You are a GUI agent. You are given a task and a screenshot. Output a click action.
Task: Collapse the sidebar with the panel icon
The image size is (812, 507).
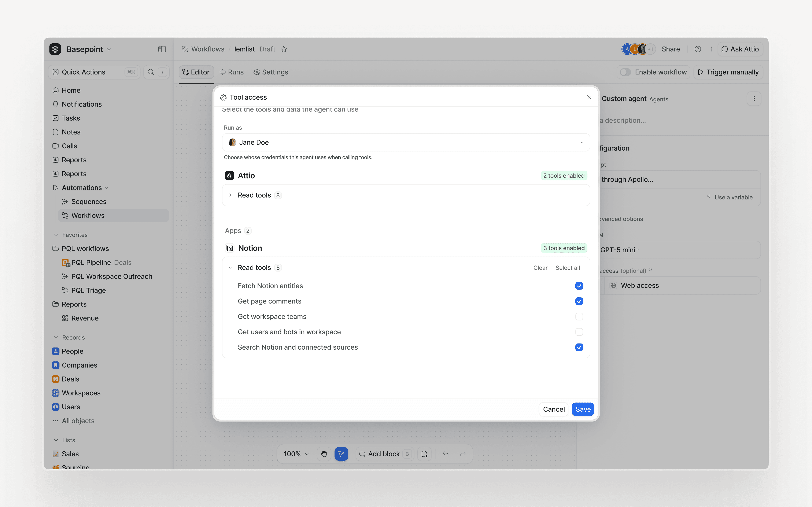[x=162, y=49]
